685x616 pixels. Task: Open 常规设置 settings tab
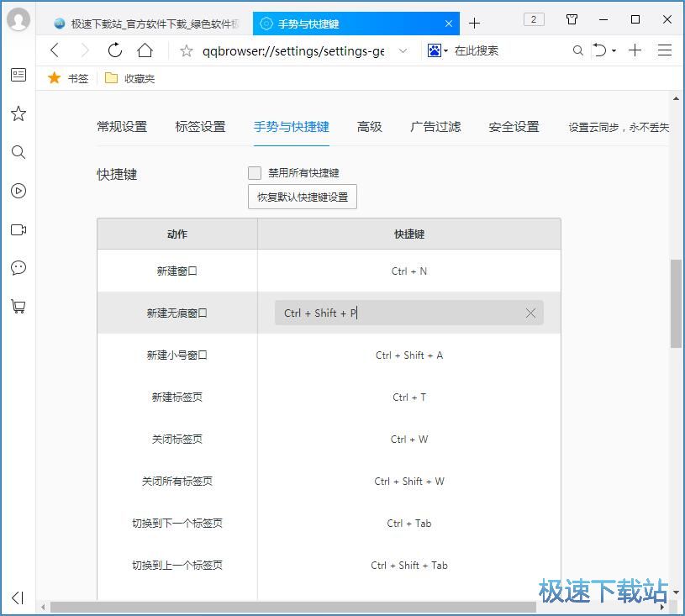(x=122, y=127)
